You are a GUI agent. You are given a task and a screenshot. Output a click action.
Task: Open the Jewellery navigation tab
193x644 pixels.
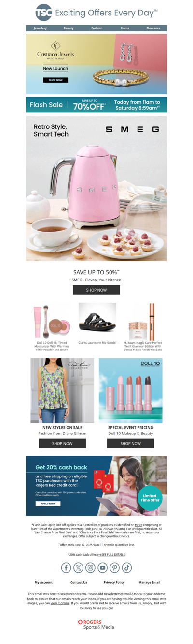tap(40, 28)
